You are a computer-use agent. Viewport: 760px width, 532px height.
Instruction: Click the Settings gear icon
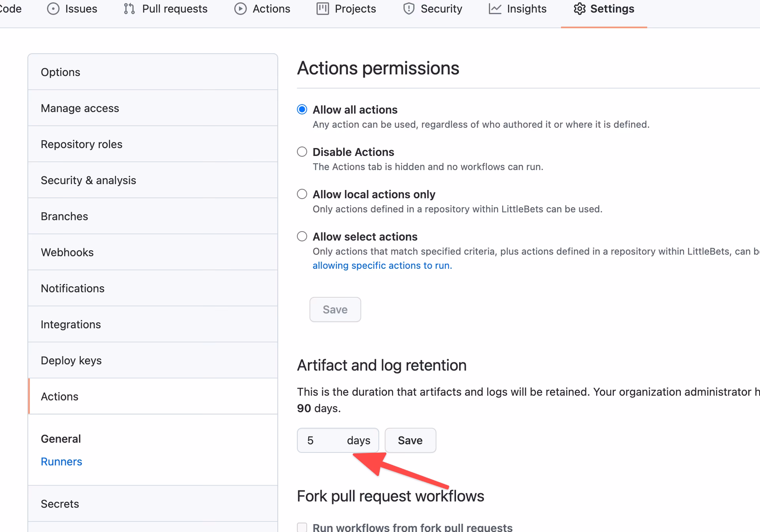tap(579, 9)
